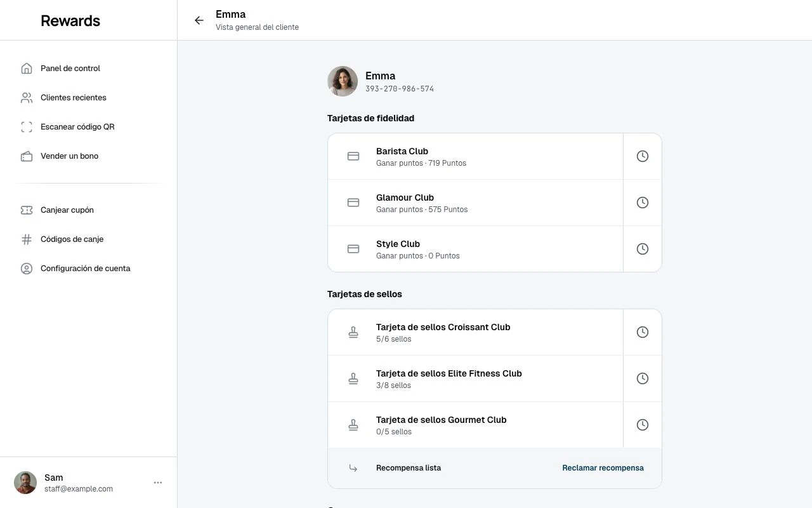Click Sam's avatar in the sidebar footer

pos(25,483)
